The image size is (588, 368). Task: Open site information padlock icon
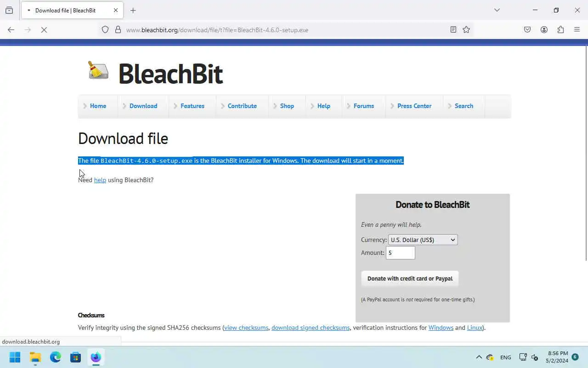coord(118,30)
